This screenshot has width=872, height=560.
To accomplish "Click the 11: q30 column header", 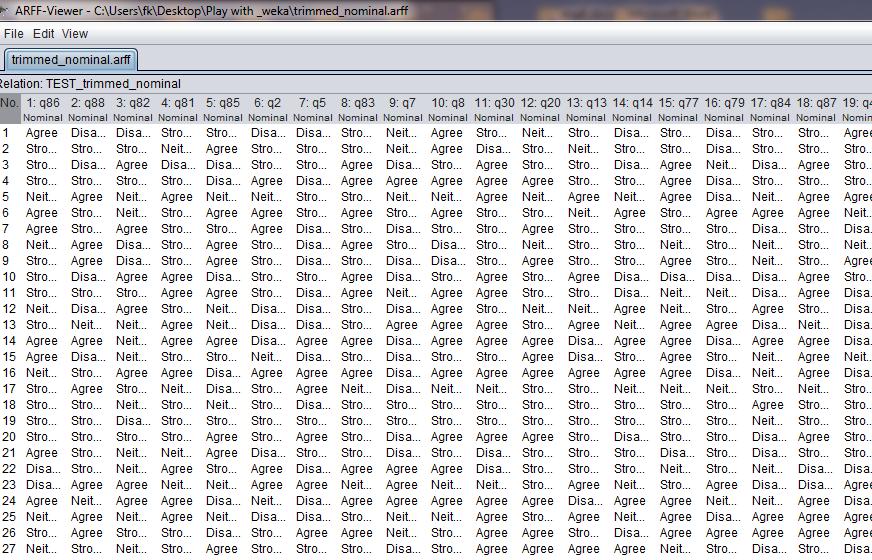I will (494, 109).
